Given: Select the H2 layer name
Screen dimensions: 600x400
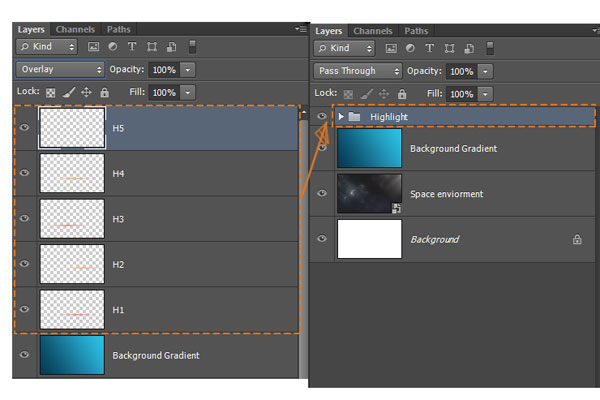Looking at the screenshot, I should point(118,264).
